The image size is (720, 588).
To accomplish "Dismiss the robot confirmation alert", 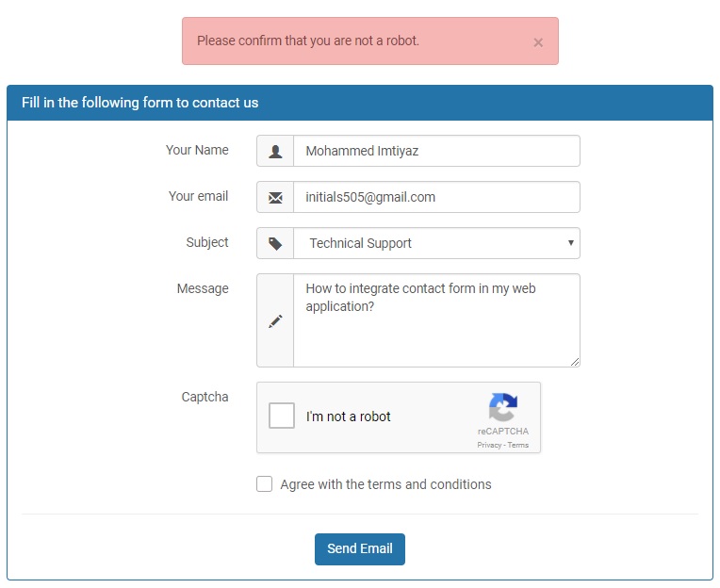I will (538, 42).
